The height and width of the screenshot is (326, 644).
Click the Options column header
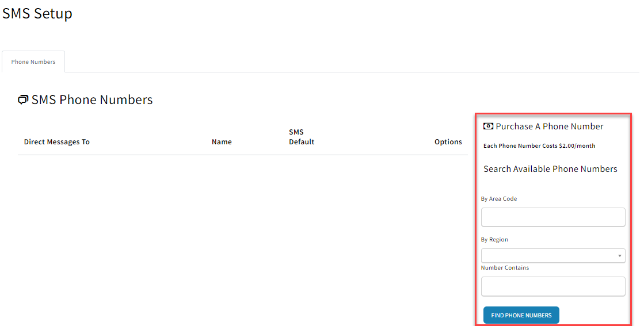(448, 142)
